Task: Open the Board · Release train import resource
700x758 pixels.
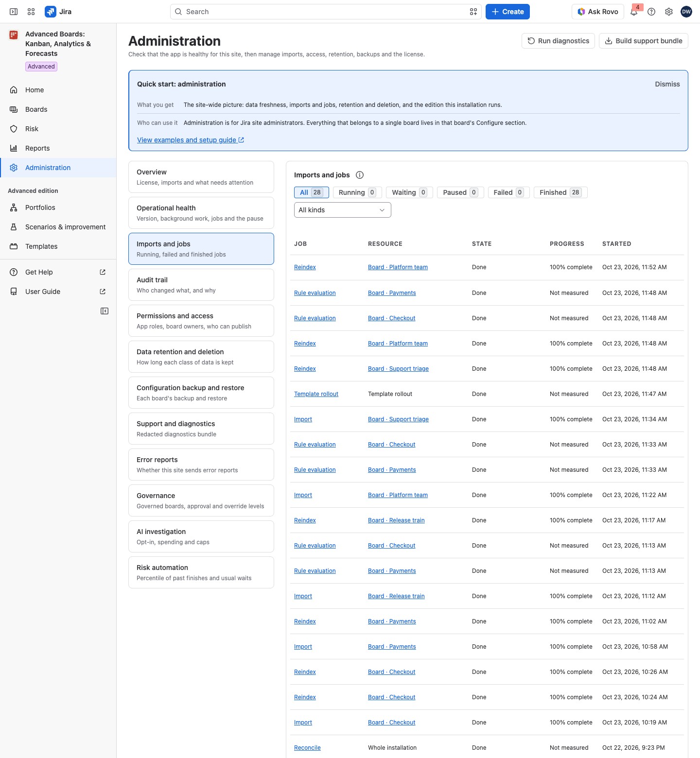Action: (x=396, y=596)
